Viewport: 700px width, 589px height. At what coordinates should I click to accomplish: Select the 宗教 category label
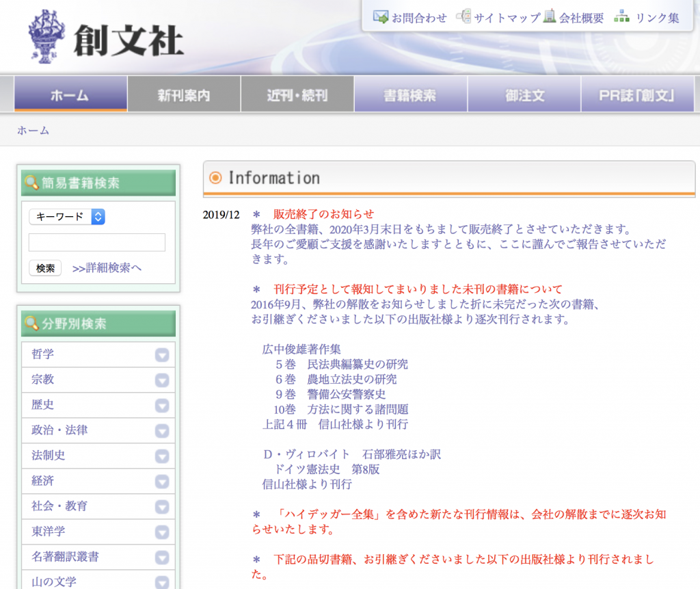coord(43,380)
